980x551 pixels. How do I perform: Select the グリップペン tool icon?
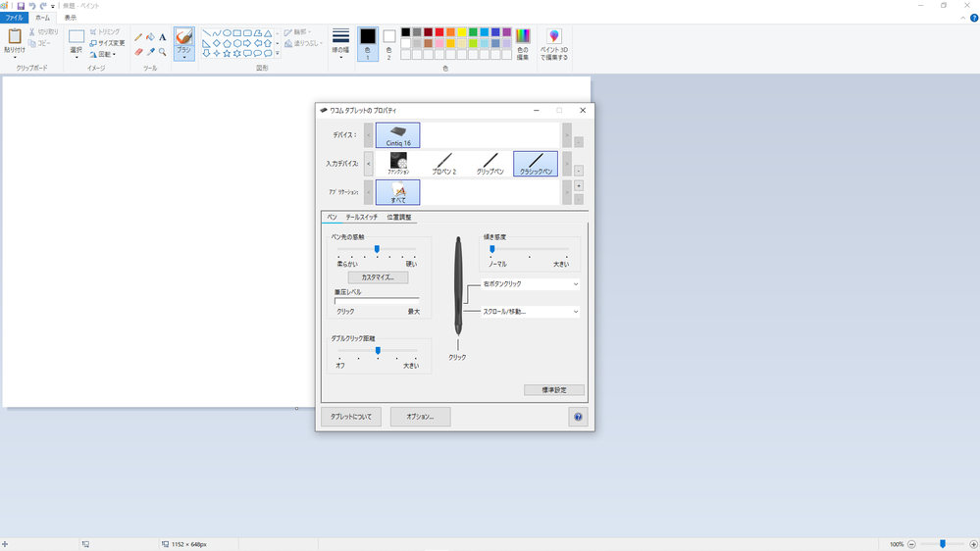[490, 164]
